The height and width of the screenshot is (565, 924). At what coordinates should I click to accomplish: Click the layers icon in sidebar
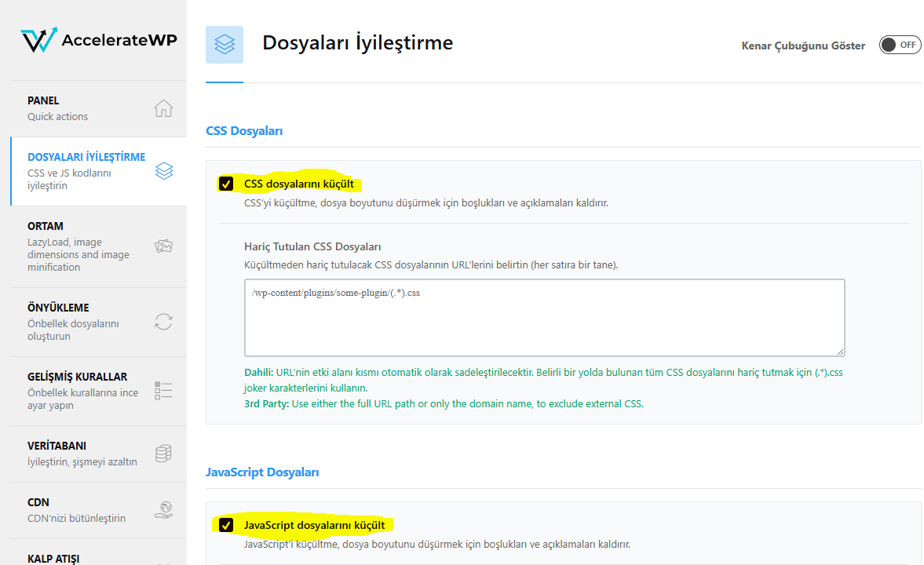[163, 171]
